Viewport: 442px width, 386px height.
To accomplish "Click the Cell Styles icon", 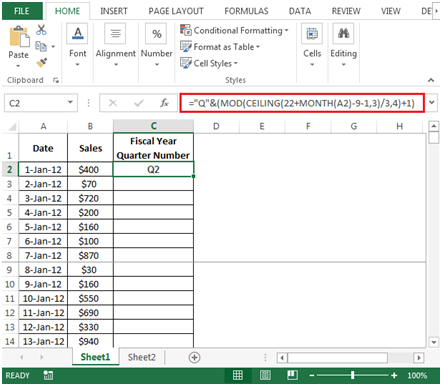I will pyautogui.click(x=186, y=63).
